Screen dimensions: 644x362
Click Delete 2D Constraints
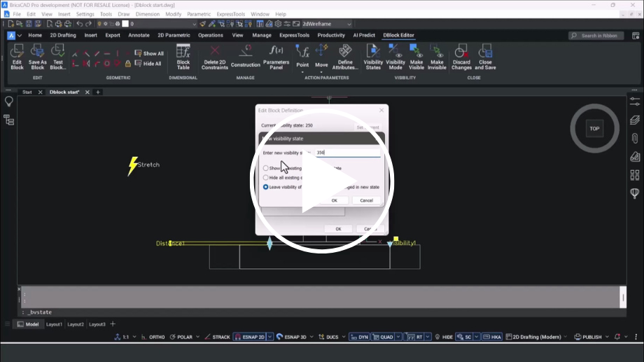(x=214, y=57)
